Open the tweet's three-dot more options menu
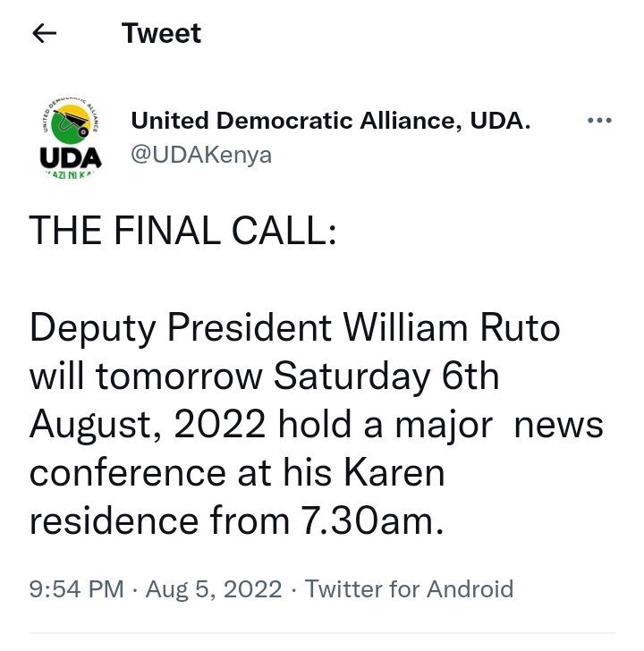644x651 pixels. [598, 122]
